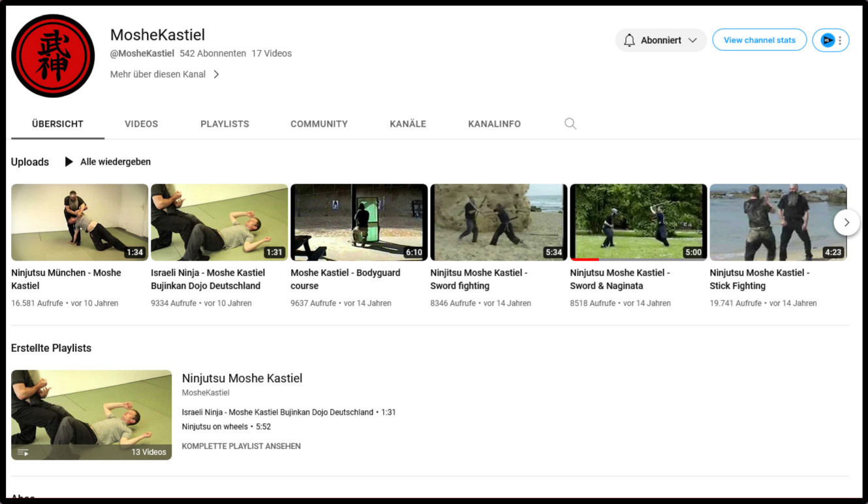Image resolution: width=868 pixels, height=504 pixels.
Task: Click the Sword & Naginata watch progress bar
Action: point(638,260)
